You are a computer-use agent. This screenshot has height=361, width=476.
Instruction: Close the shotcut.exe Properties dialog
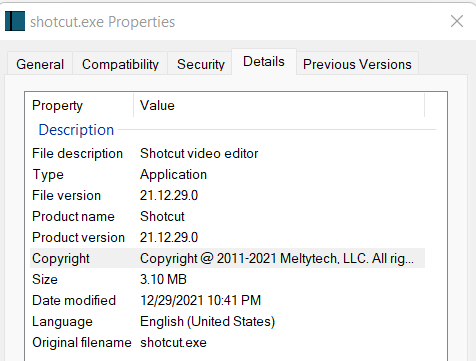click(457, 21)
